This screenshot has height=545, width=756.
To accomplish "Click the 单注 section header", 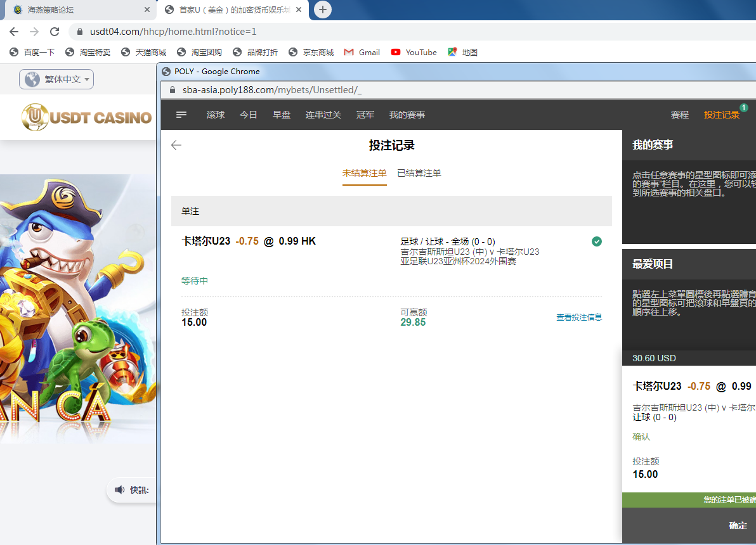I will pos(391,211).
